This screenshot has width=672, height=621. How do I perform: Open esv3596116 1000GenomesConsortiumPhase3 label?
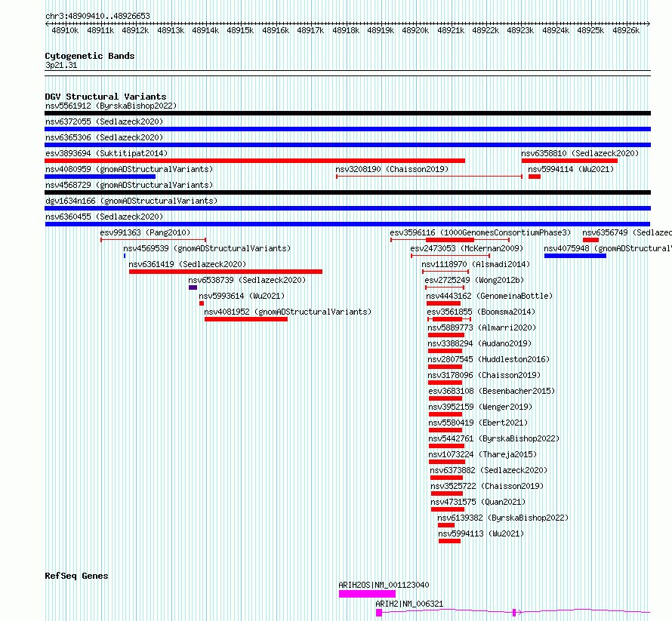[480, 232]
